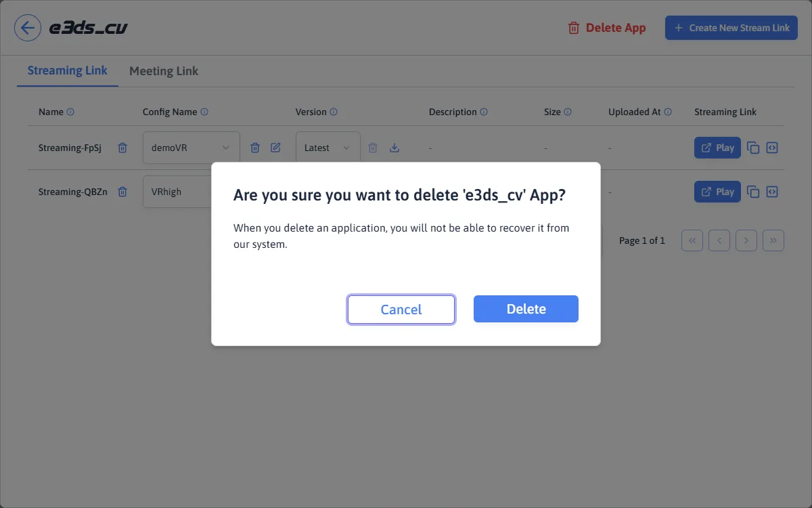The width and height of the screenshot is (812, 508).
Task: Open the VRhigh config dropdown
Action: tap(177, 192)
